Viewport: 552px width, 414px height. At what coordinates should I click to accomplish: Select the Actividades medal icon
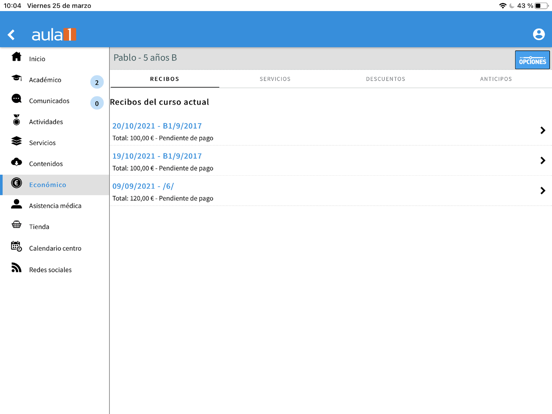(x=16, y=120)
